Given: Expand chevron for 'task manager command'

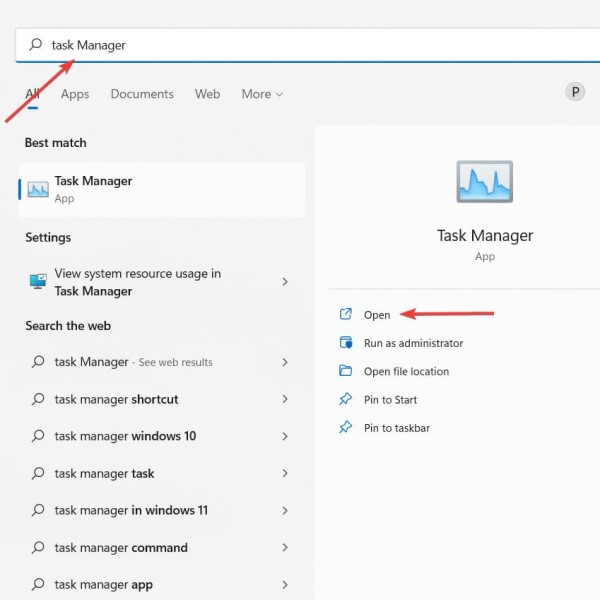Looking at the screenshot, I should click(285, 548).
